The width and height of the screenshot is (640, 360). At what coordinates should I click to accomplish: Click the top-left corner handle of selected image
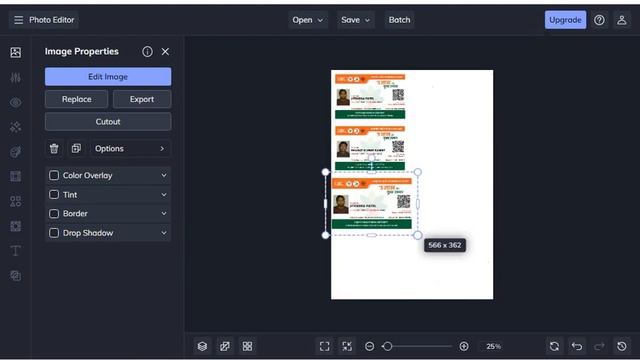click(x=325, y=172)
